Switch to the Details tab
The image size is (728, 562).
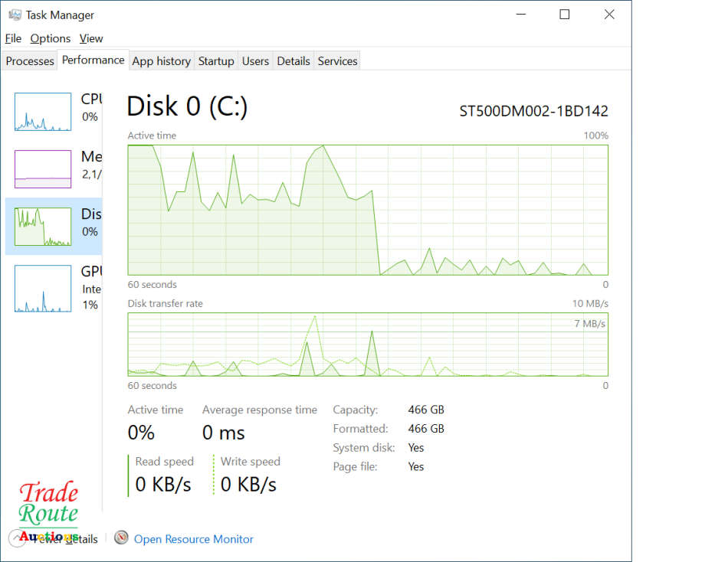[293, 61]
